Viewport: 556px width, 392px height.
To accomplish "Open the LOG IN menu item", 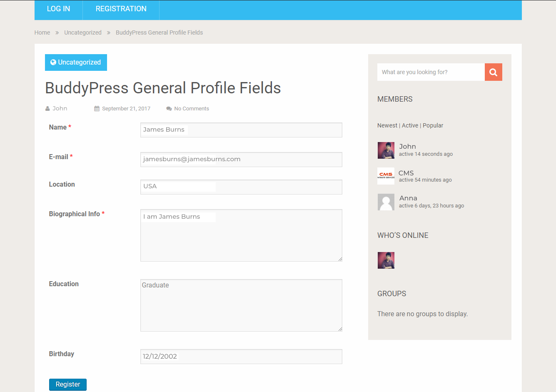I will point(58,9).
